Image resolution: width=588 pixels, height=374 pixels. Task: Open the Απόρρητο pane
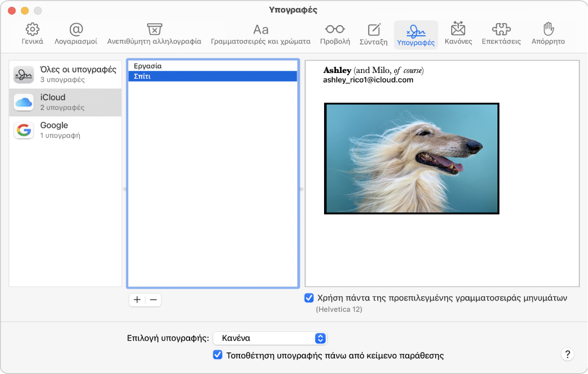point(548,34)
